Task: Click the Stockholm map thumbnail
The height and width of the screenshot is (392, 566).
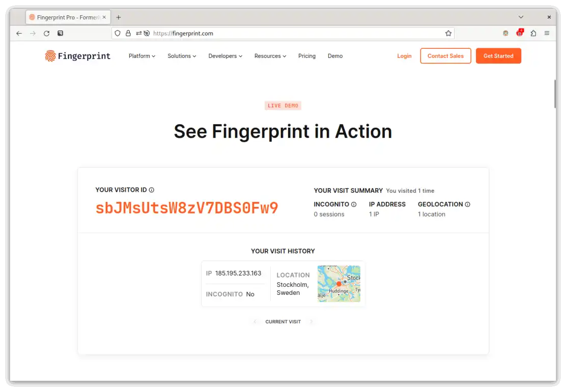Action: click(x=338, y=284)
